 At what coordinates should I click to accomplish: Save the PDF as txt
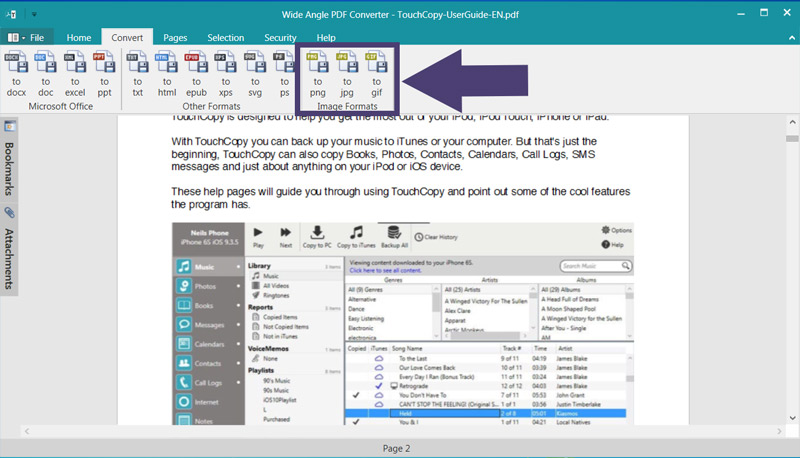pos(138,73)
